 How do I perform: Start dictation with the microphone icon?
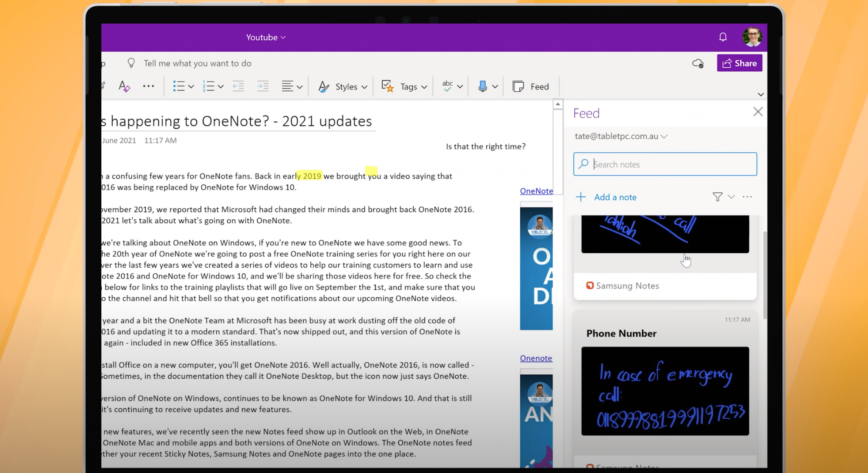coord(482,86)
